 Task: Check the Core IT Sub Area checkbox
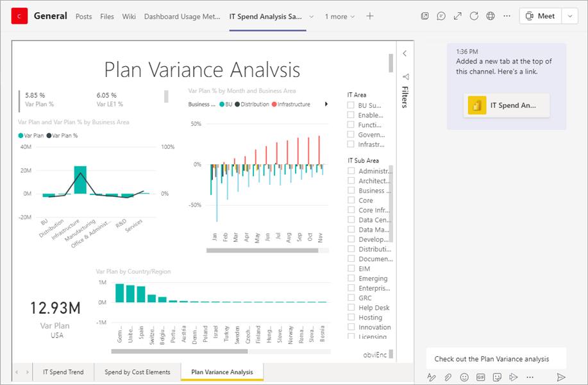click(351, 200)
